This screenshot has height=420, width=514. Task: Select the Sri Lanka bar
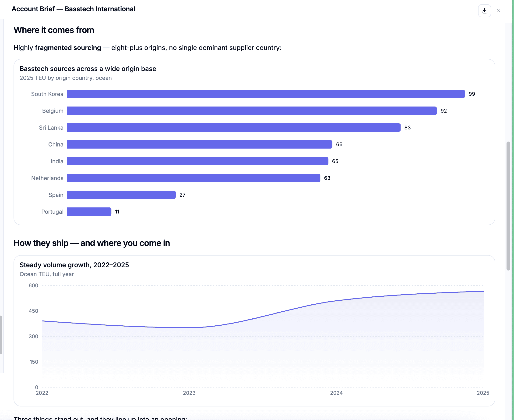pyautogui.click(x=234, y=128)
